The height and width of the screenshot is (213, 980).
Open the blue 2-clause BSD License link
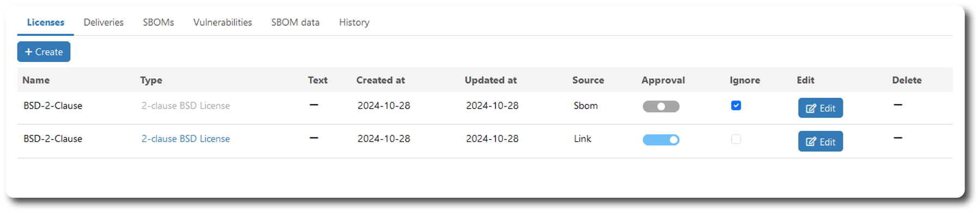point(186,139)
